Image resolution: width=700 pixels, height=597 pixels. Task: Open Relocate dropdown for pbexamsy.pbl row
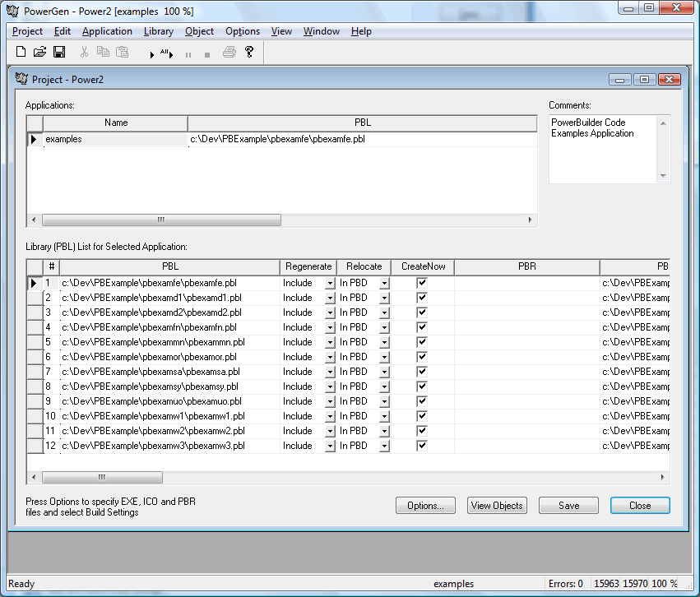[x=384, y=386]
